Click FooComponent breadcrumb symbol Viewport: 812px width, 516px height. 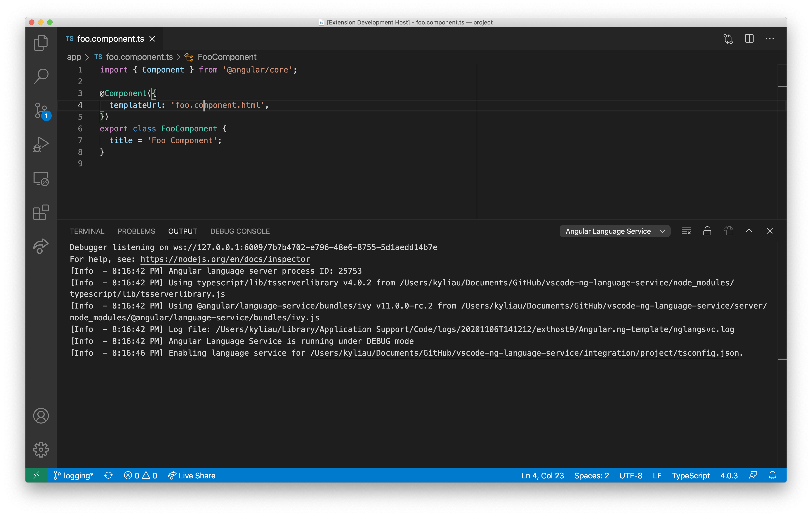(227, 57)
